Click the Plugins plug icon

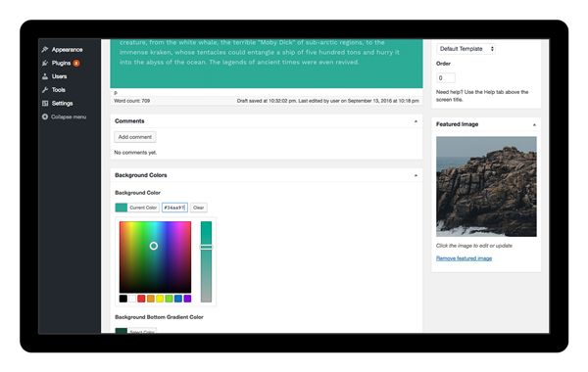point(45,63)
